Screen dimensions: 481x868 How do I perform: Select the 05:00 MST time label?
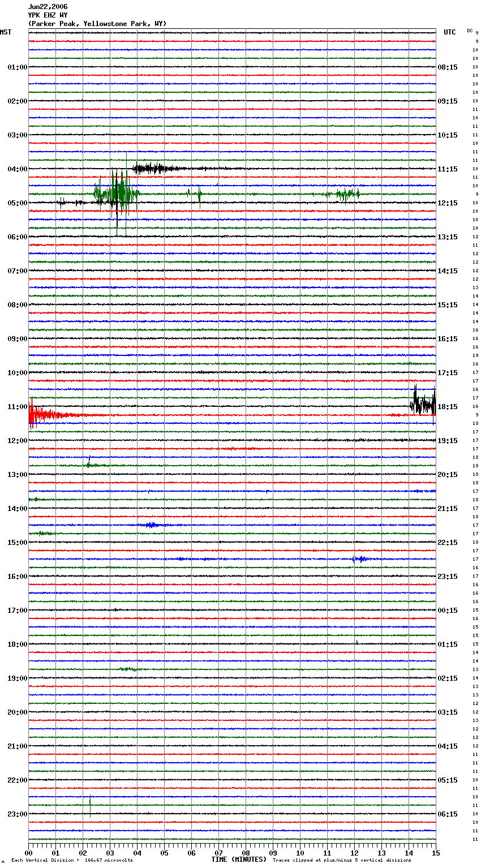point(18,203)
